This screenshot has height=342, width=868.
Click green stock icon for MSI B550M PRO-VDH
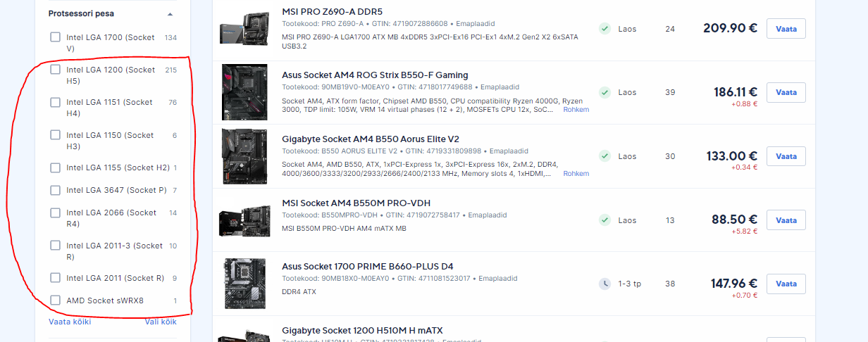pos(604,220)
